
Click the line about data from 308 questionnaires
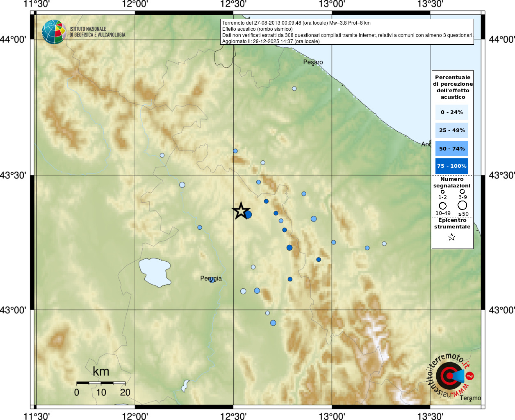[348, 35]
